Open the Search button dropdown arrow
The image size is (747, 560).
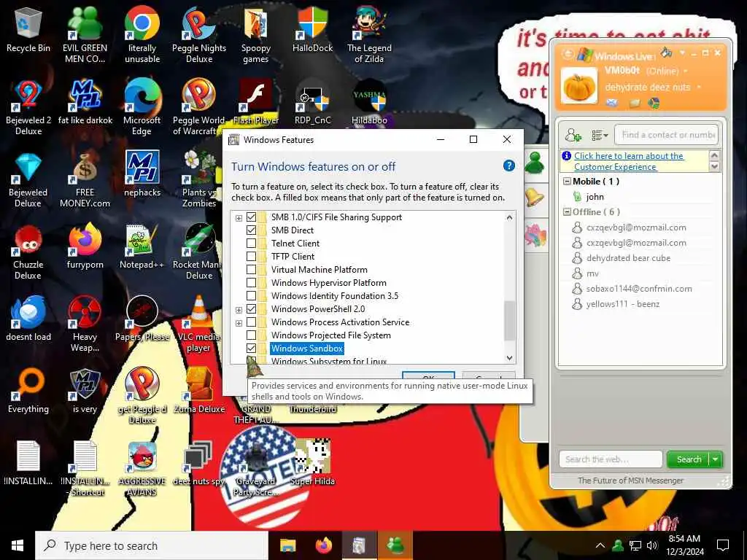[716, 459]
